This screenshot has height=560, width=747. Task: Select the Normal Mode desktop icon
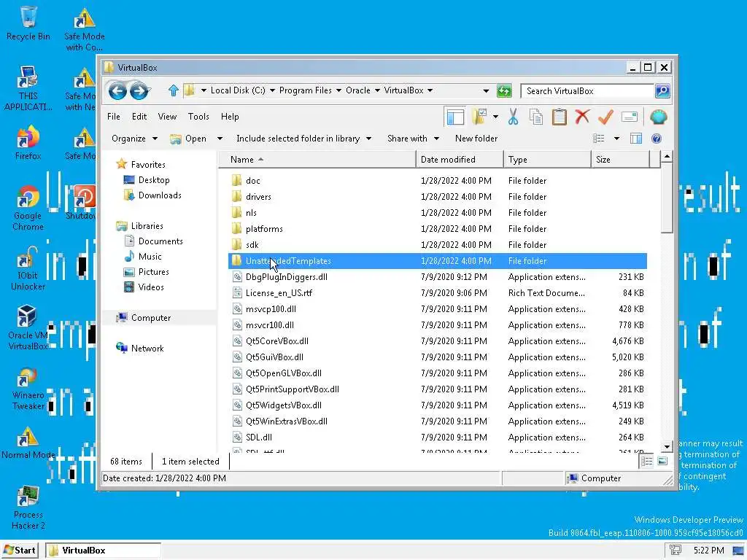click(x=28, y=443)
